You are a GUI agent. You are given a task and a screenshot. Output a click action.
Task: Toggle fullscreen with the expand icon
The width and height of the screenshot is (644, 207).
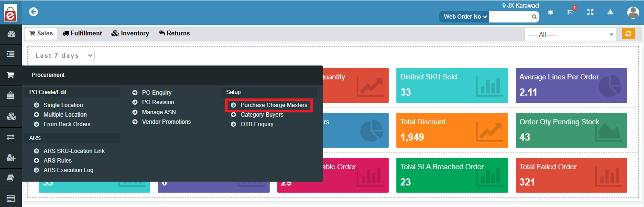pyautogui.click(x=590, y=12)
